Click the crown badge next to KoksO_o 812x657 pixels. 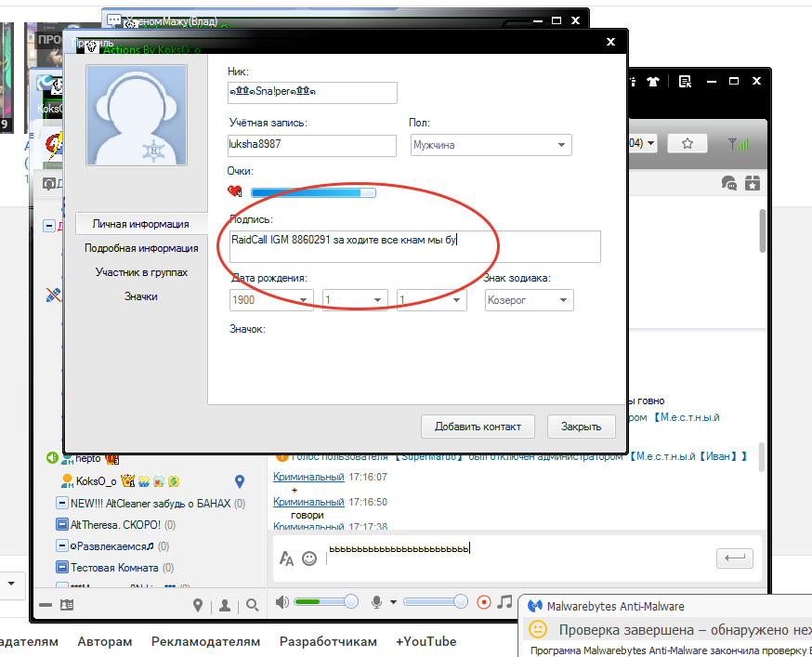pyautogui.click(x=127, y=481)
